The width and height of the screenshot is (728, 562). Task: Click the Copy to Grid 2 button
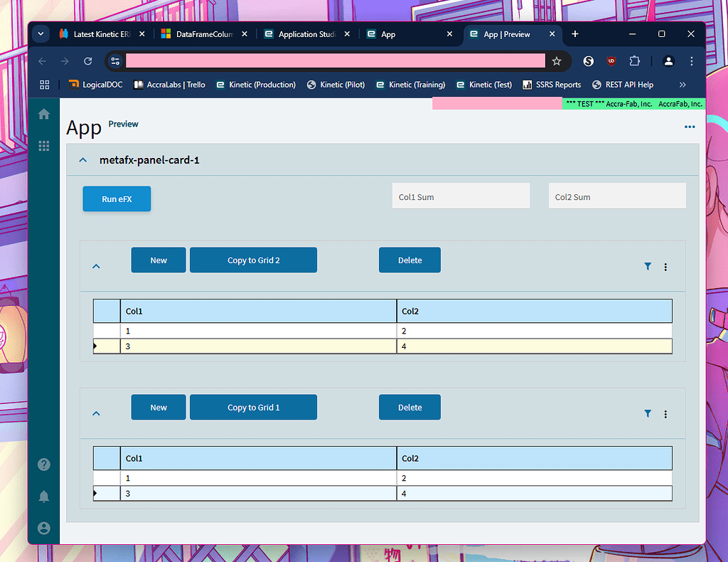coord(253,260)
